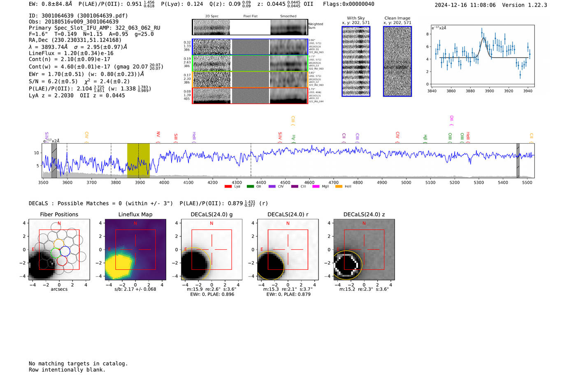The image size is (576, 392).
Task: Click the red SiII line label
Action: (x=176, y=138)
